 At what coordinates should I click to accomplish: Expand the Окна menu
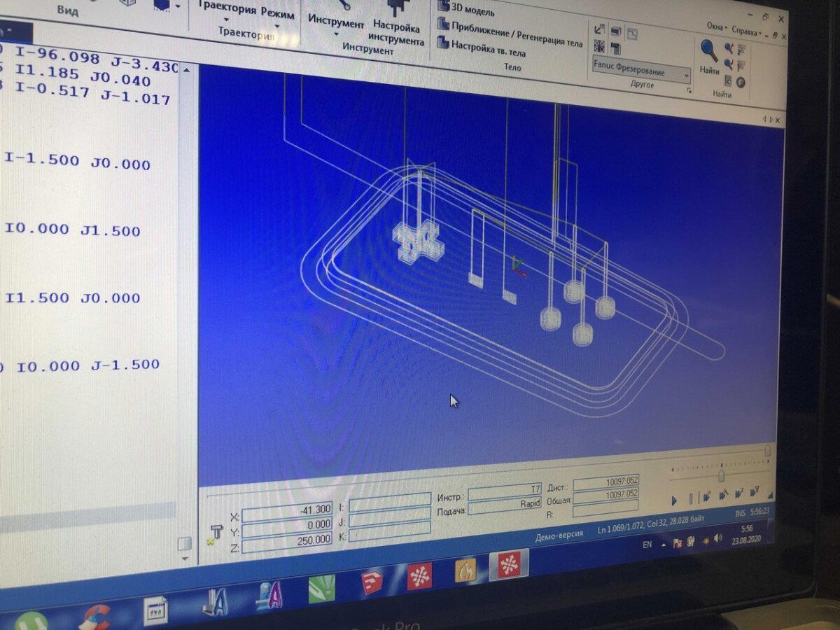coord(716,26)
